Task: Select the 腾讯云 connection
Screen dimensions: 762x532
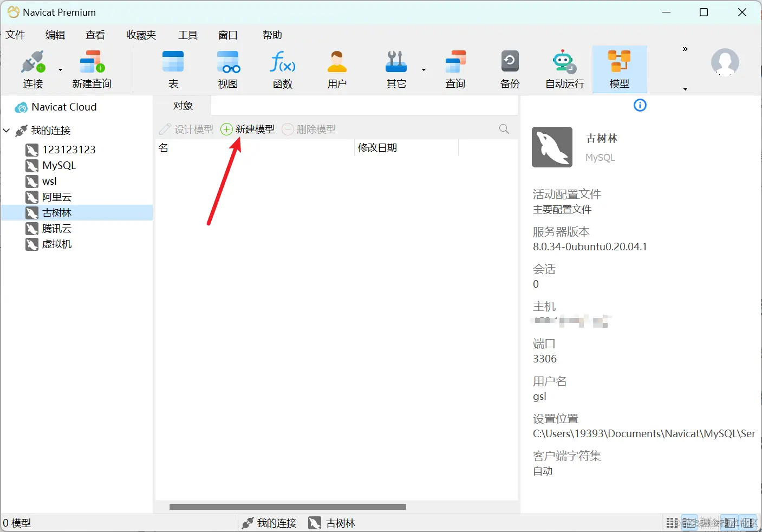Action: coord(55,228)
